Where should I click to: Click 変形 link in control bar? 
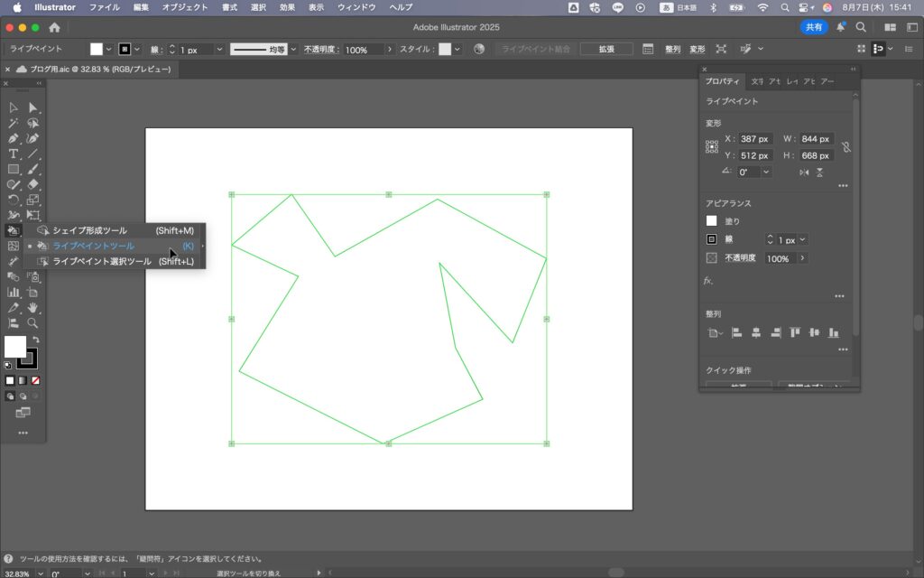[698, 50]
